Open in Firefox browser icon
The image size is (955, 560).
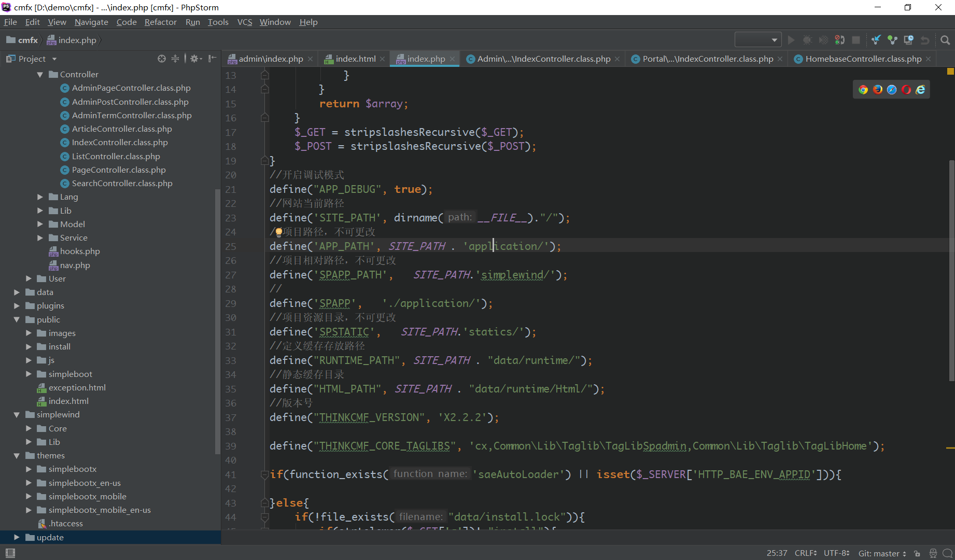(x=877, y=90)
